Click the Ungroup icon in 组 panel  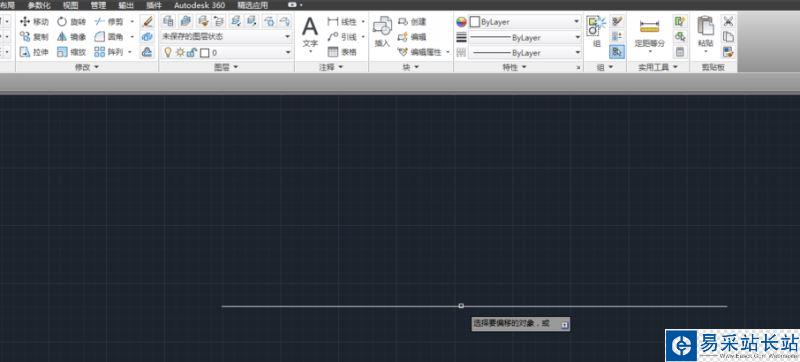point(617,21)
